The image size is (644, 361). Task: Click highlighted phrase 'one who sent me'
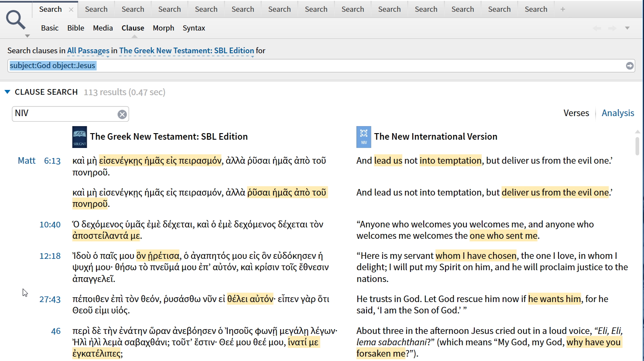(x=504, y=236)
